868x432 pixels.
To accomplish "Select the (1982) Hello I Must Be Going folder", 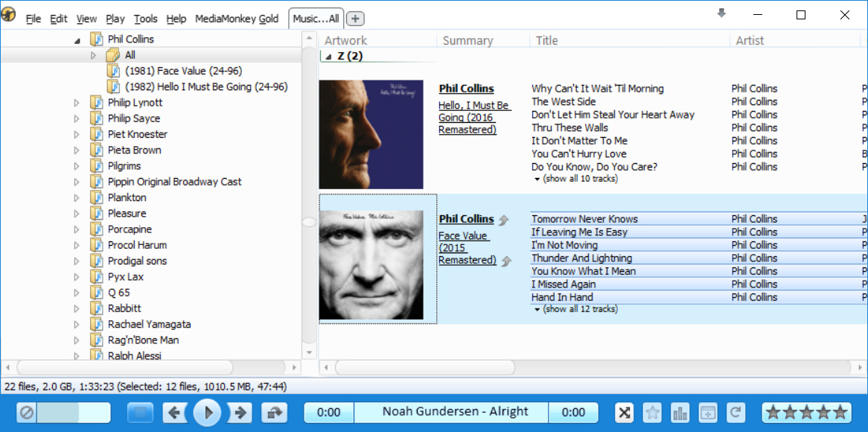I will (x=206, y=87).
